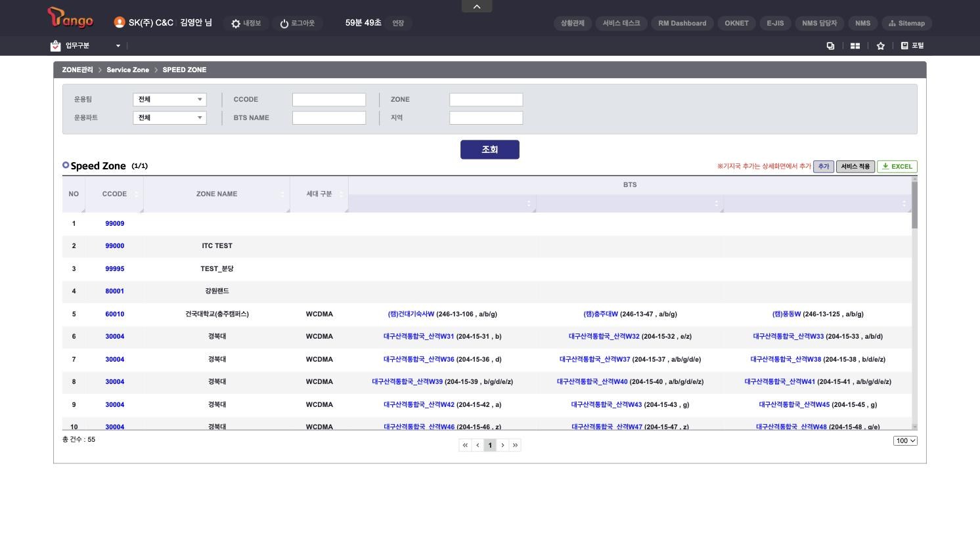Screen dimensions: 980x533
Task: Go to previous page arrow
Action: [x=478, y=445]
